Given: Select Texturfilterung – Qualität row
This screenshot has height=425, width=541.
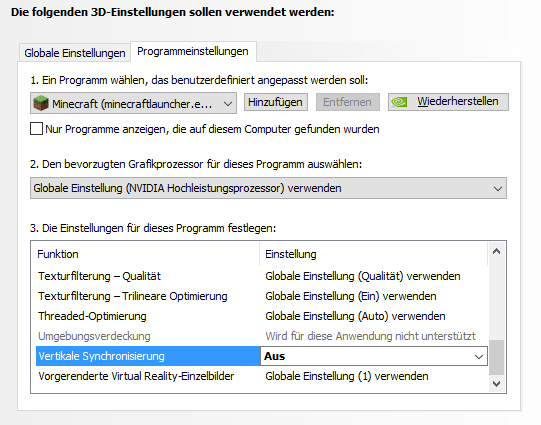Looking at the screenshot, I should pos(262,276).
